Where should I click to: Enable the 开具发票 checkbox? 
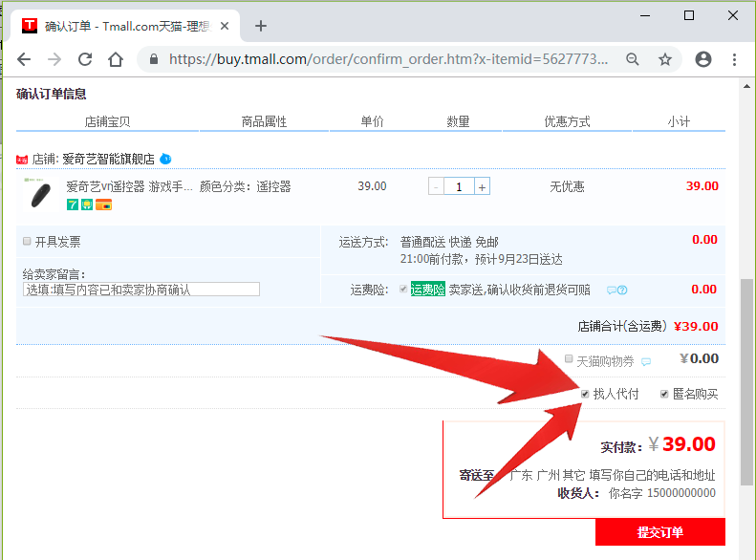pyautogui.click(x=27, y=241)
